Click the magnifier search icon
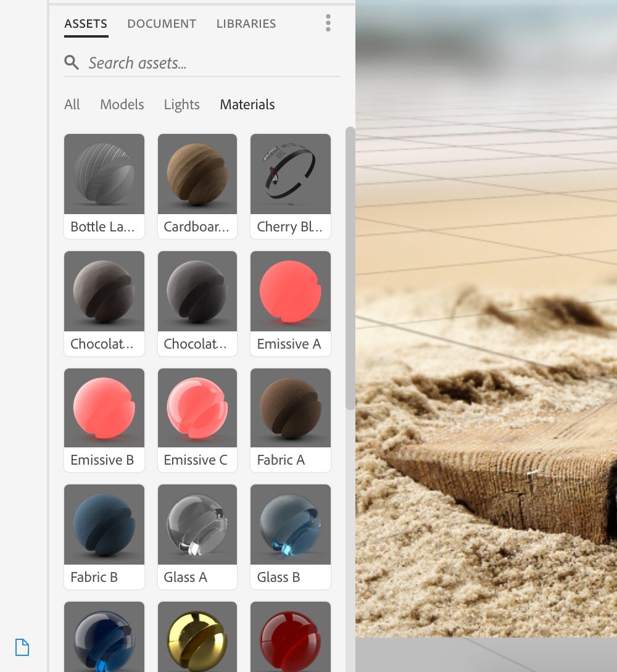617x672 pixels. pyautogui.click(x=72, y=62)
